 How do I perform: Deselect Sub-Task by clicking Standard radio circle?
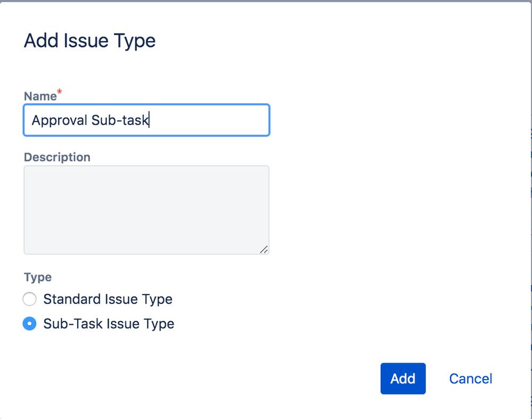tap(29, 299)
